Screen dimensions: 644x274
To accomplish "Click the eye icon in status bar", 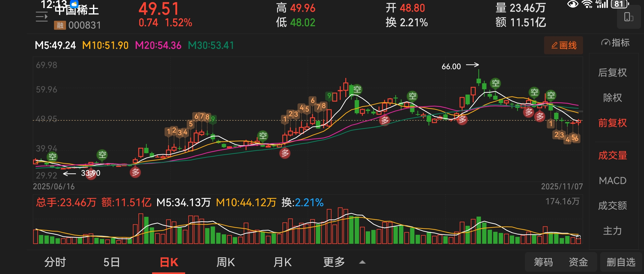I will pyautogui.click(x=572, y=4).
